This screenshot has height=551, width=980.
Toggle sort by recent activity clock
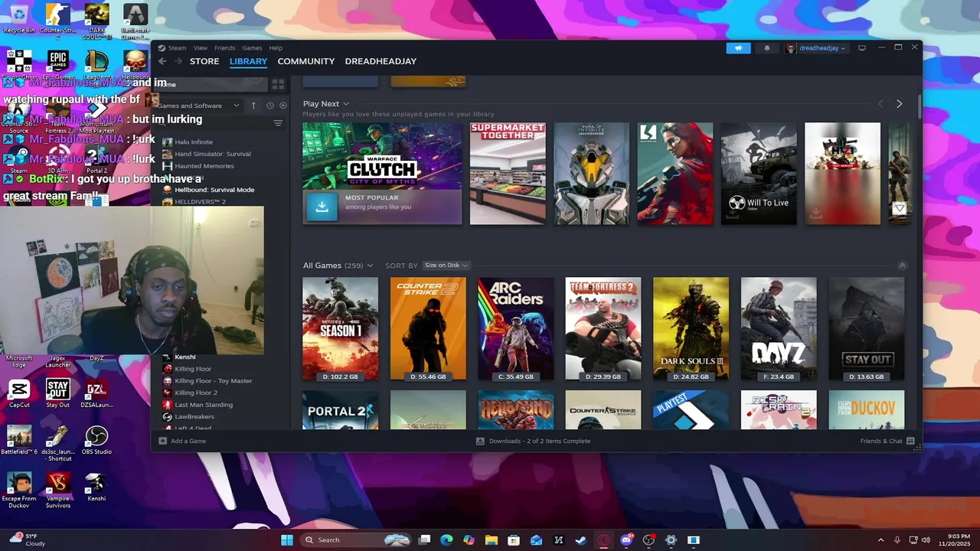(x=269, y=106)
